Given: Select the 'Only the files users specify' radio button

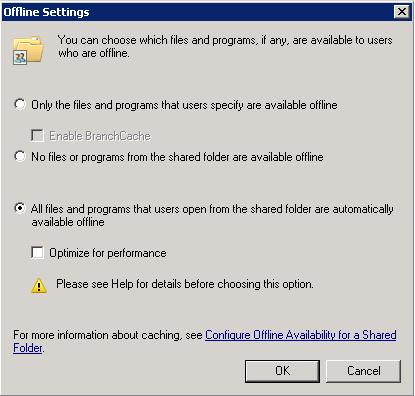Looking at the screenshot, I should pos(20,104).
